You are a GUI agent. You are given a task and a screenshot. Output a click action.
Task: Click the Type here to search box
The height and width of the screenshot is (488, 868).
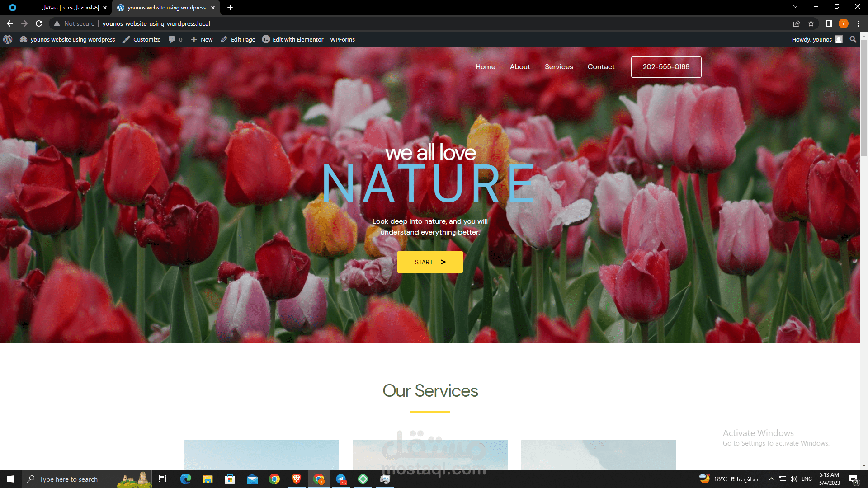pyautogui.click(x=87, y=479)
